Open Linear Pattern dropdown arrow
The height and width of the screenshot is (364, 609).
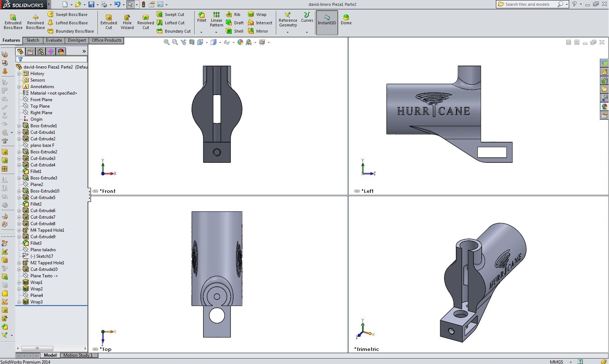point(216,32)
